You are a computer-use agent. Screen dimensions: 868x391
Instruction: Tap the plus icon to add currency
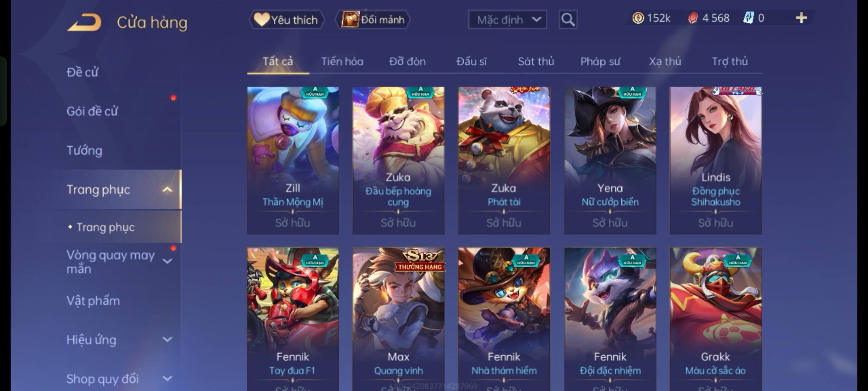click(801, 18)
